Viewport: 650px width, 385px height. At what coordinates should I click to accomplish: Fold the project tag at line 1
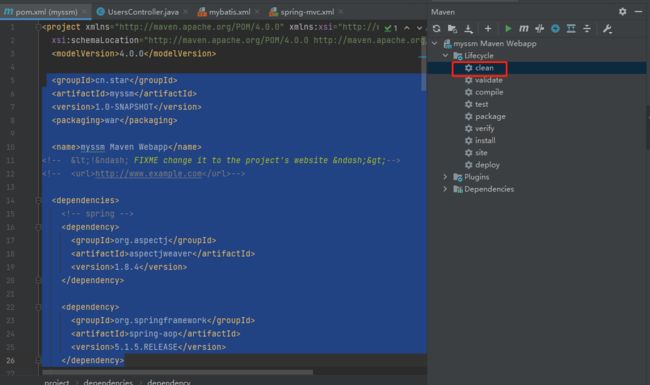(38, 27)
